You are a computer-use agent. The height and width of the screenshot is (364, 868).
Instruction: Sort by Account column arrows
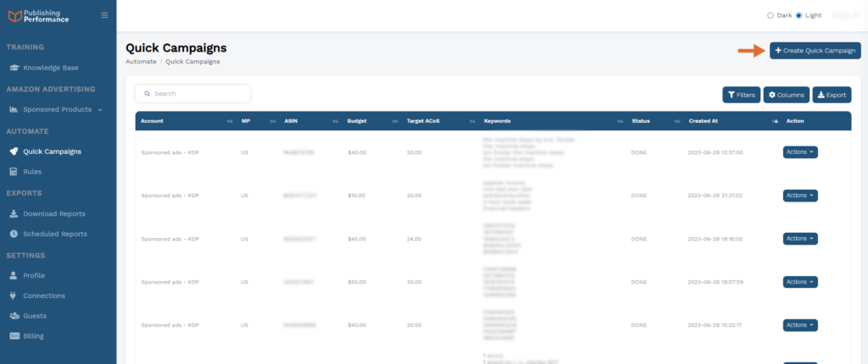click(x=230, y=121)
